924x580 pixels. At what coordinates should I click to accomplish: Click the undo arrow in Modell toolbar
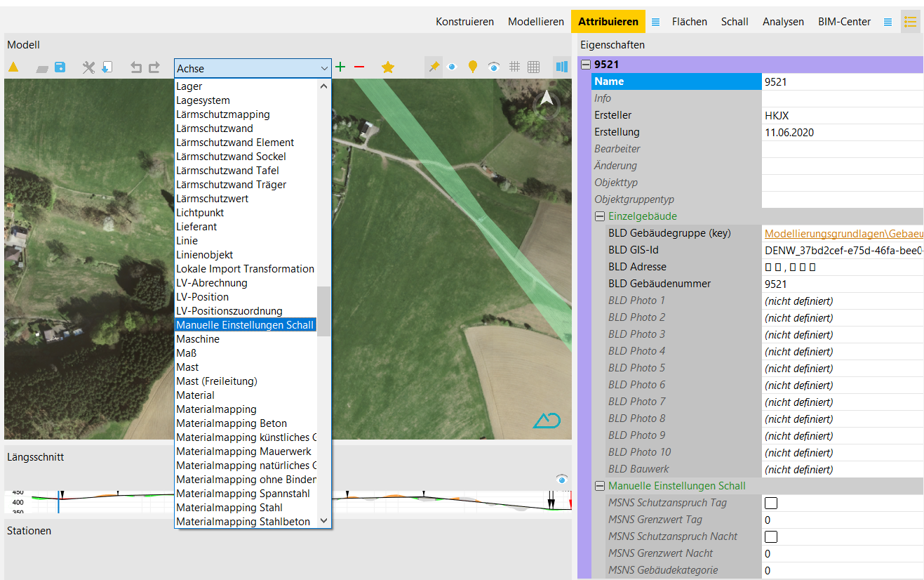point(136,67)
